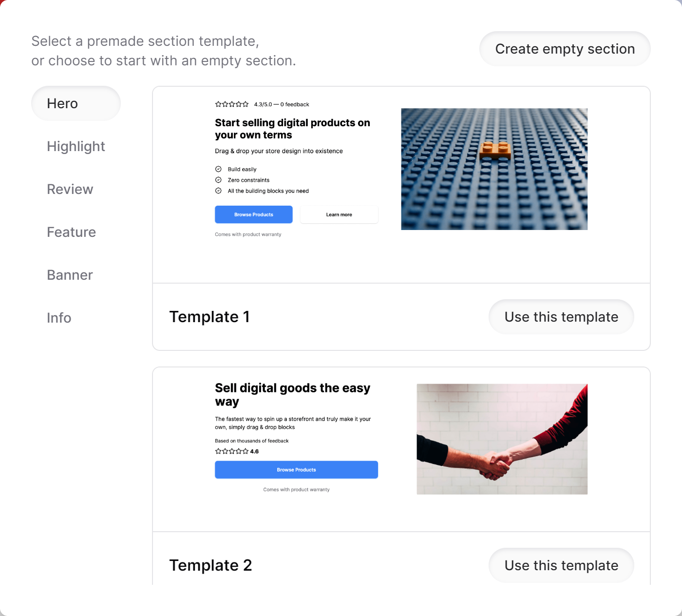Open the Review templates category

click(70, 189)
